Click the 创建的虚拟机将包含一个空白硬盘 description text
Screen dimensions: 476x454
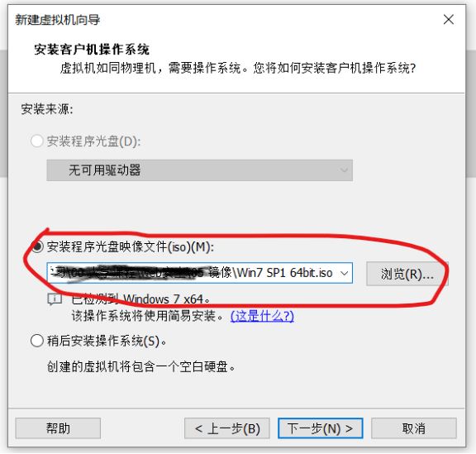point(140,366)
